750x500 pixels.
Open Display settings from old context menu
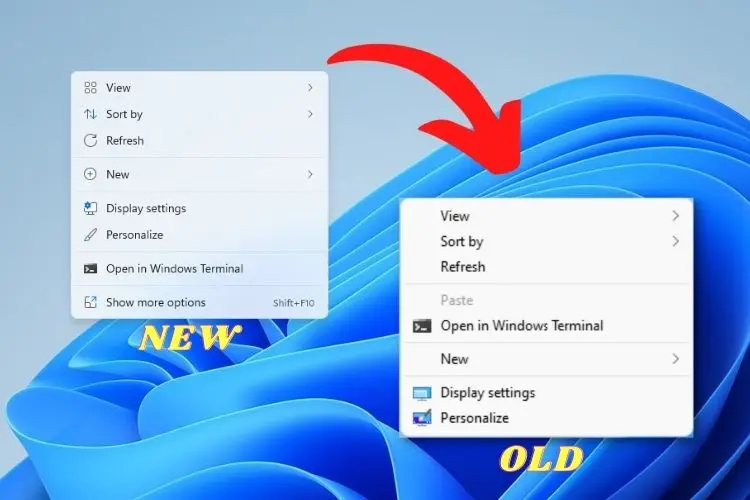click(x=547, y=393)
